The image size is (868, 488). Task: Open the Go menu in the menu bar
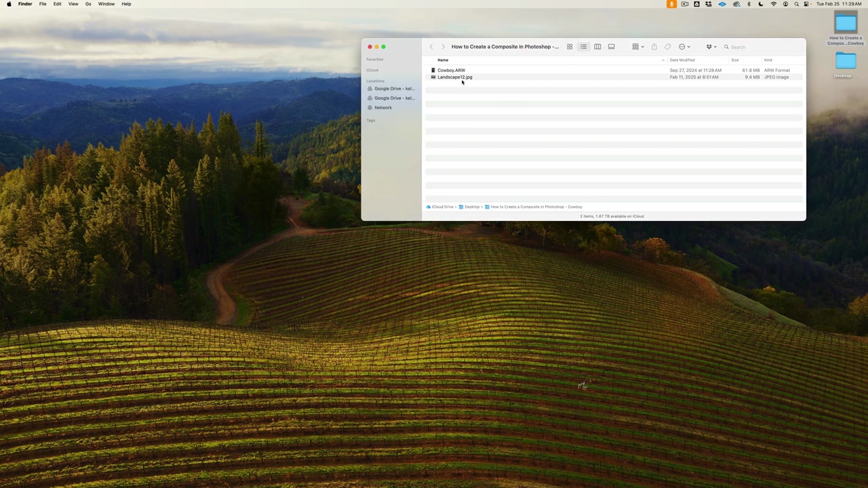[x=88, y=4]
